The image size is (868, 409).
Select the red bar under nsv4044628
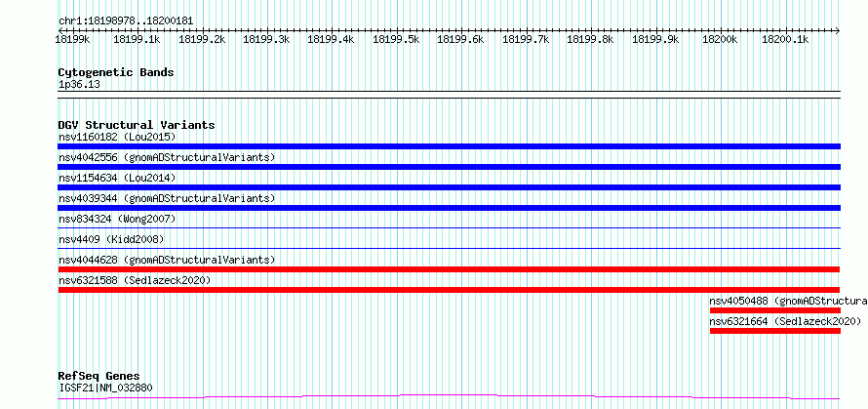pos(449,269)
